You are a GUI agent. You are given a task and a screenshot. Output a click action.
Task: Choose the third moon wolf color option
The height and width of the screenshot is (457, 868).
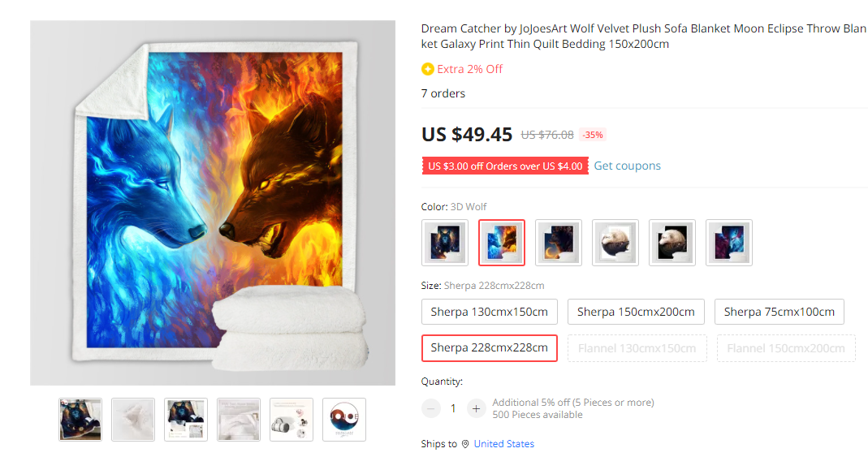point(559,243)
